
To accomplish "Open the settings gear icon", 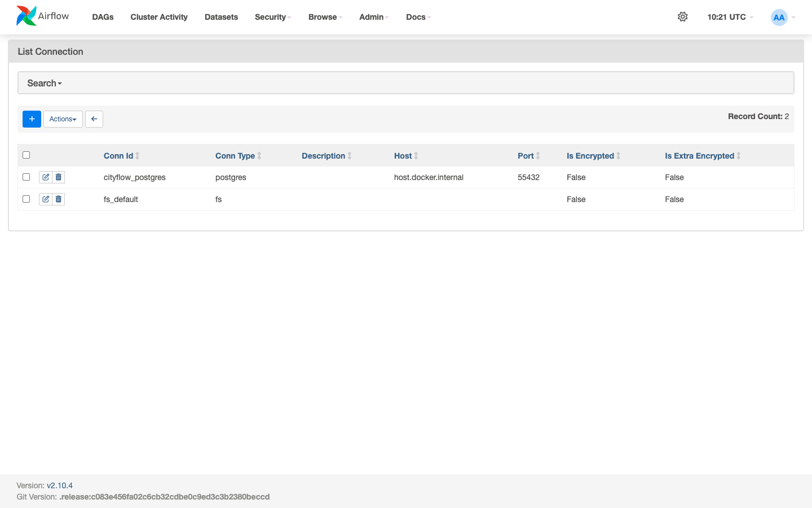I will 682,17.
